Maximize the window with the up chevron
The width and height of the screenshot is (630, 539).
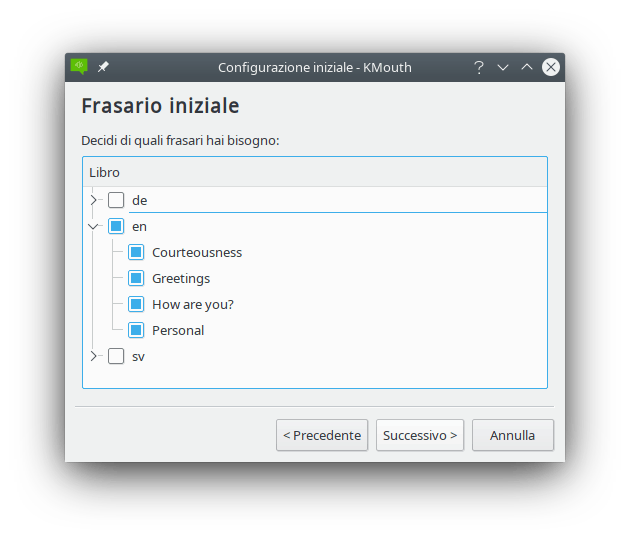527,67
